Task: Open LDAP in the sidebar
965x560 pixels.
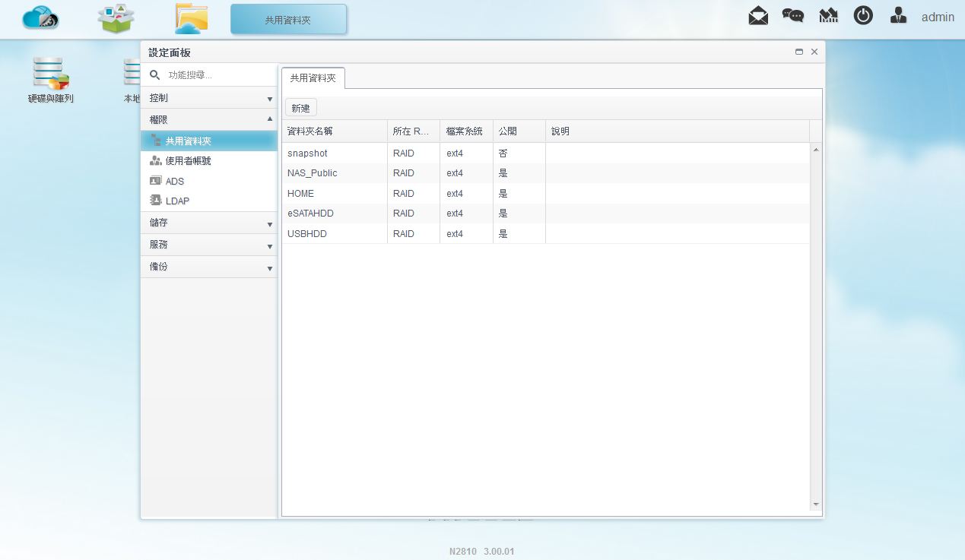Action: (208, 201)
